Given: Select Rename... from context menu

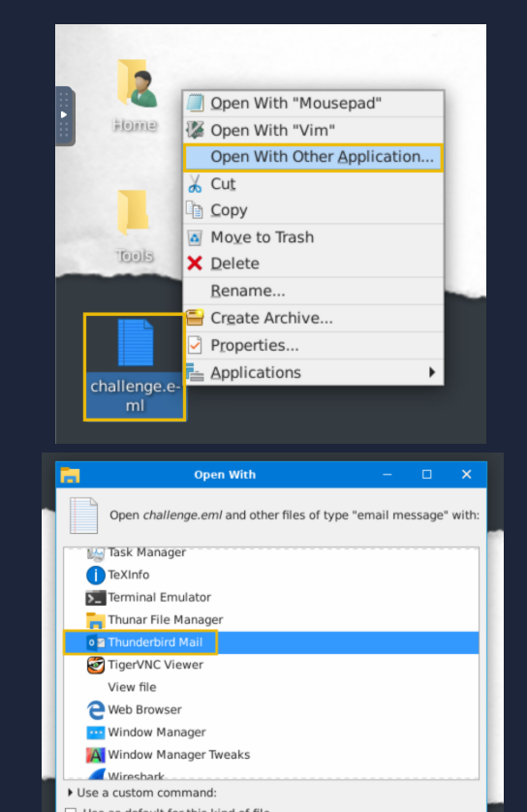Looking at the screenshot, I should point(313,291).
